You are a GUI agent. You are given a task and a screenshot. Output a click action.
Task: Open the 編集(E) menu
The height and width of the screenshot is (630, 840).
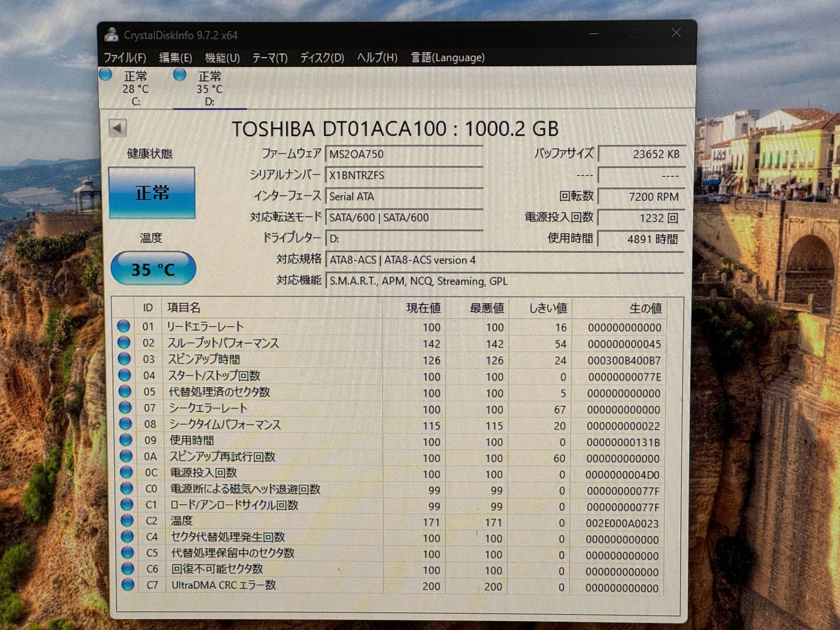point(176,58)
